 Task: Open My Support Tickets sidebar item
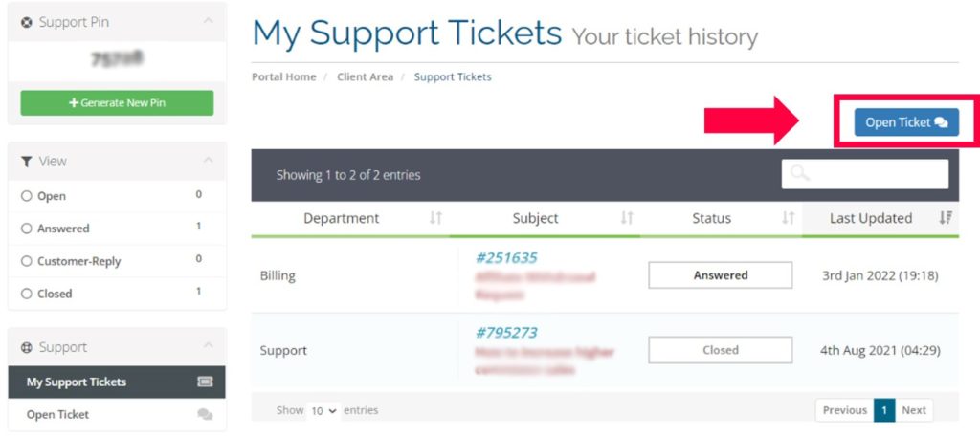click(117, 382)
